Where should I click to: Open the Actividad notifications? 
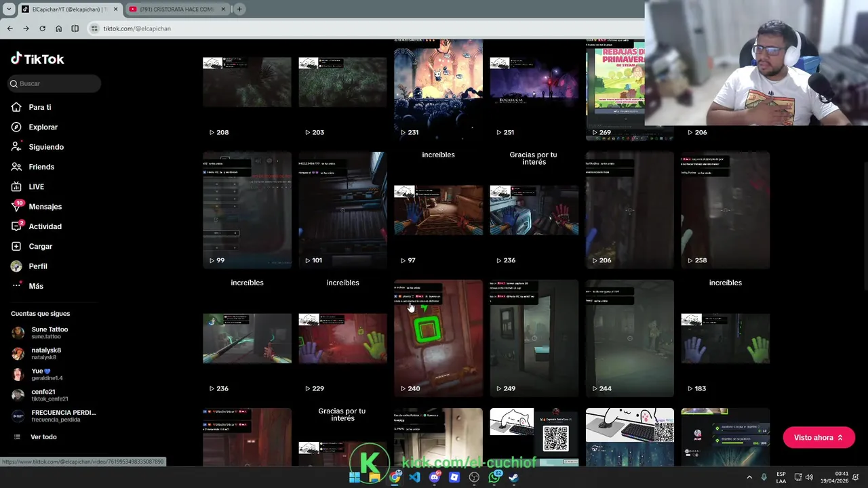(x=37, y=226)
